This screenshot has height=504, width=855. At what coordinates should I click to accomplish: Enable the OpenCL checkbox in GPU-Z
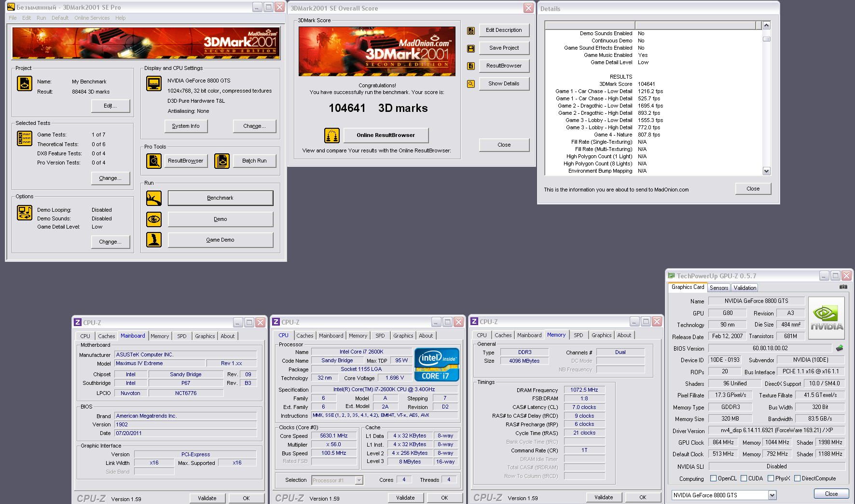point(713,478)
